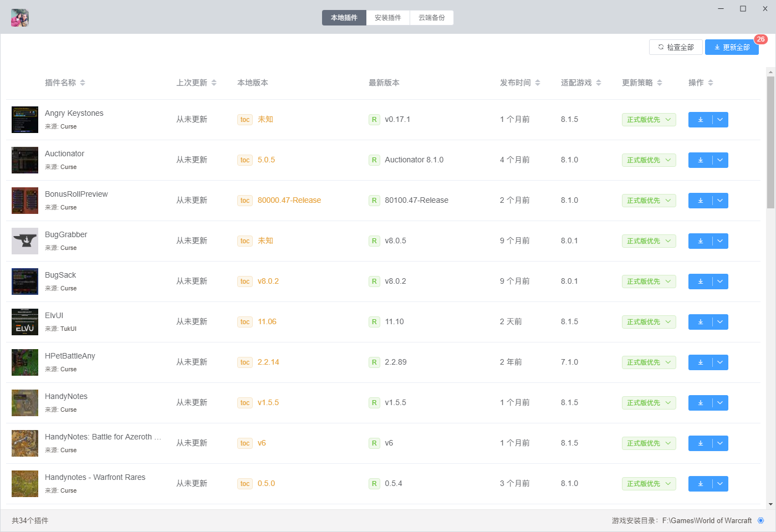Click F:\Games\World of Warcraft path
776x532 pixels.
[x=707, y=520]
